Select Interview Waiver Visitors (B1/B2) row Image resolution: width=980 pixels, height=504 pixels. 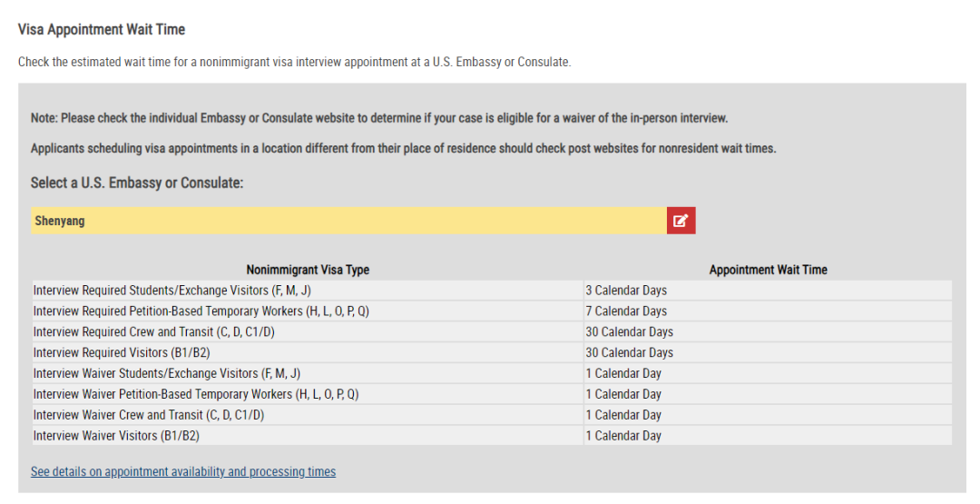click(492, 435)
